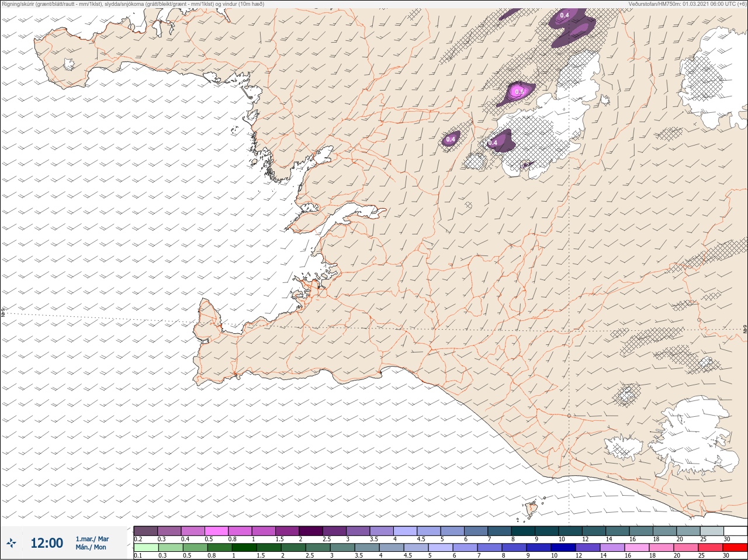748x560 pixels.
Task: Pick upper legend magenta swatch 1 to 1.5
Action: [x=264, y=531]
